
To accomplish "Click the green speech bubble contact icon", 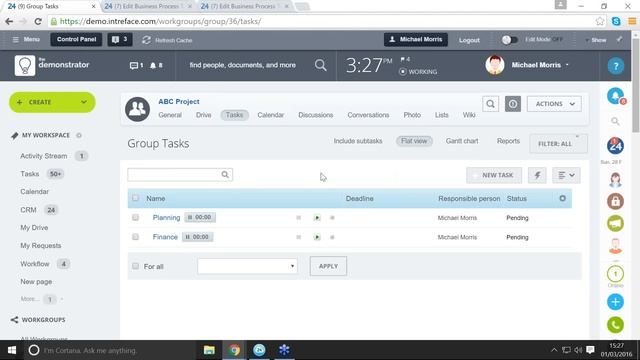I will [x=615, y=224].
